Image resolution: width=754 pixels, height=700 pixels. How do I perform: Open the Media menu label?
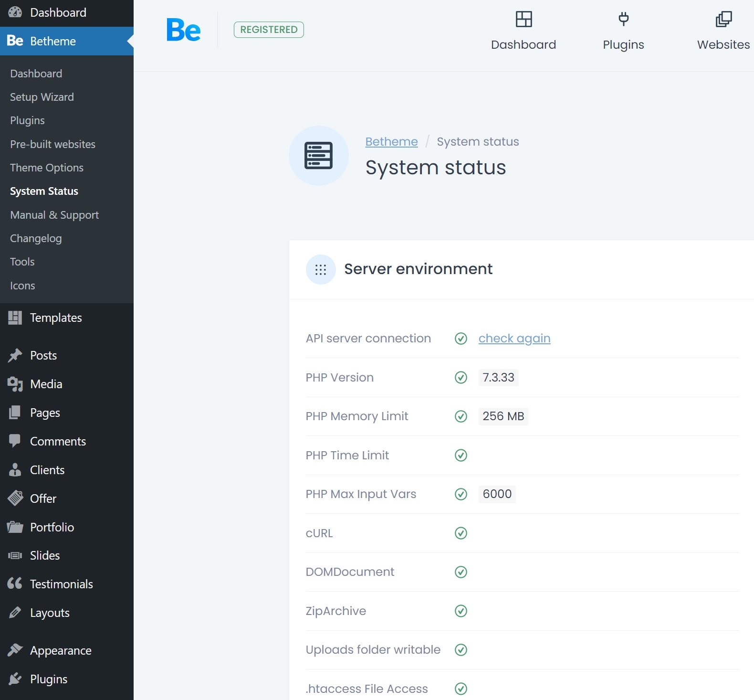pyautogui.click(x=46, y=384)
